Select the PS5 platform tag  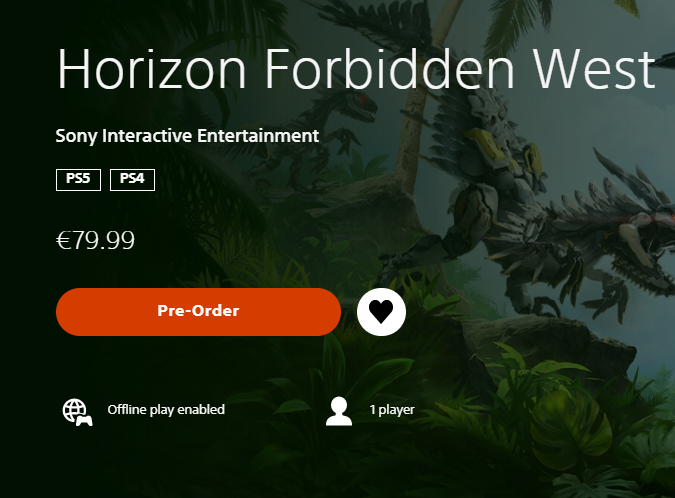click(78, 179)
